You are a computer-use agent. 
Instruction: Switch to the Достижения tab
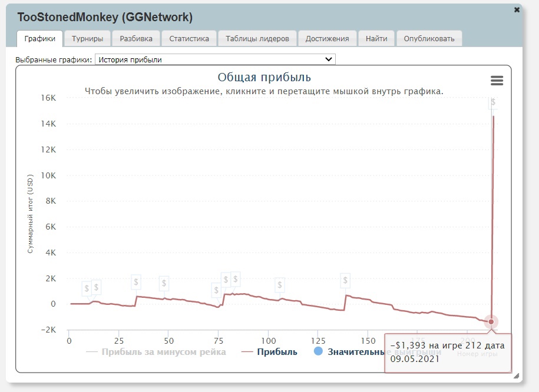[x=327, y=39]
